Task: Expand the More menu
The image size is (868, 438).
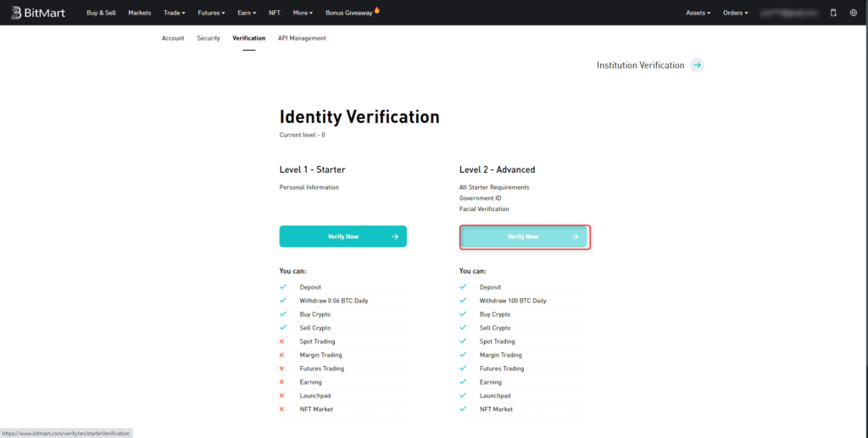Action: tap(303, 13)
